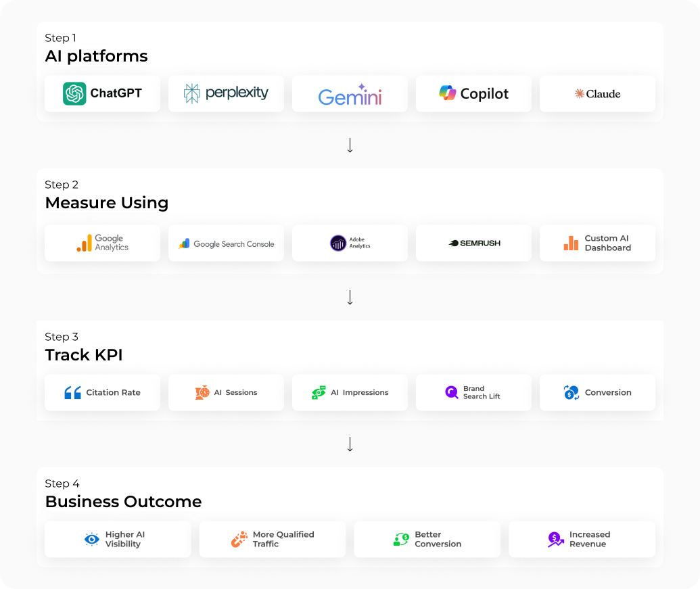This screenshot has width=700, height=589.
Task: Click the Brand Search Lift magnifier icon
Action: pos(452,393)
